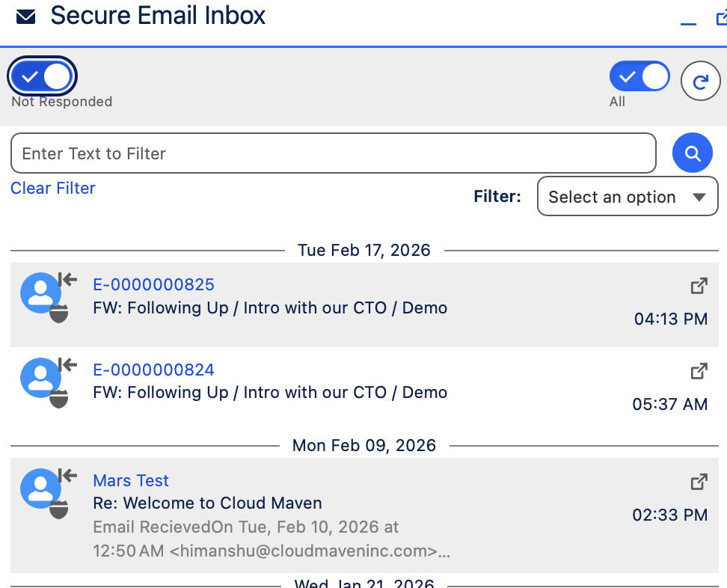
Task: Click the Secure Email Inbox title
Action: point(158,16)
